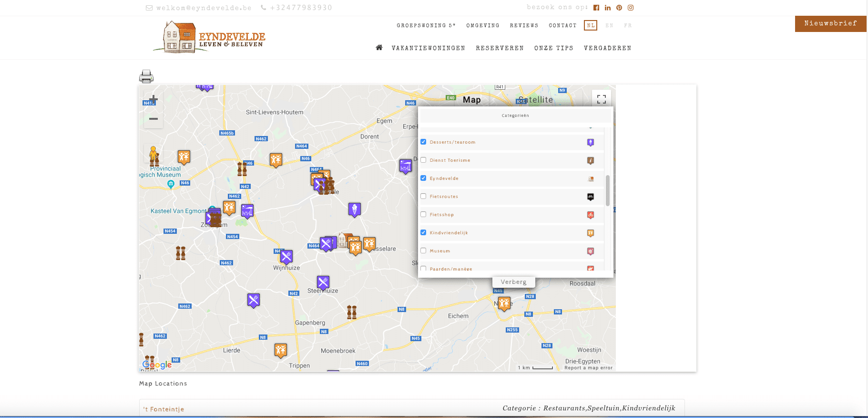Pick up the Street View pegman
Screen dimensions: 868x418
[153, 154]
